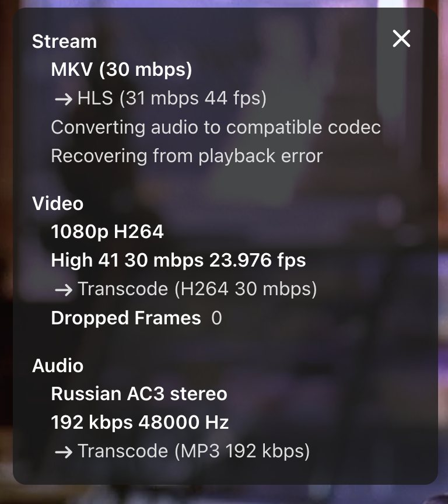
Task: Click the audio Transcode arrow icon
Action: click(64, 450)
